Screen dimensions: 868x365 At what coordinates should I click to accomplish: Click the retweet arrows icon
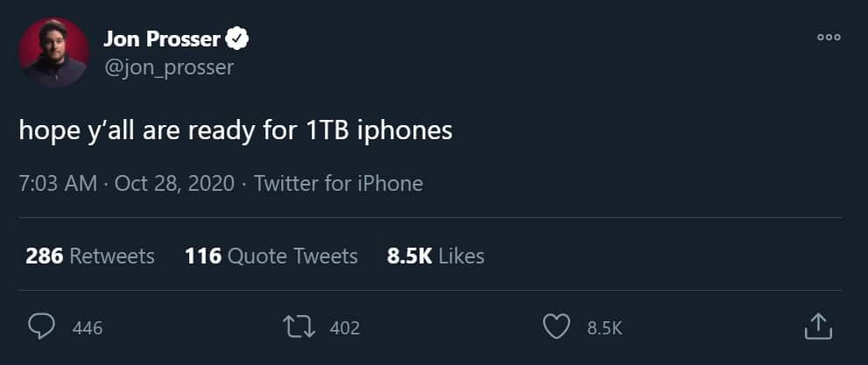[x=299, y=327]
